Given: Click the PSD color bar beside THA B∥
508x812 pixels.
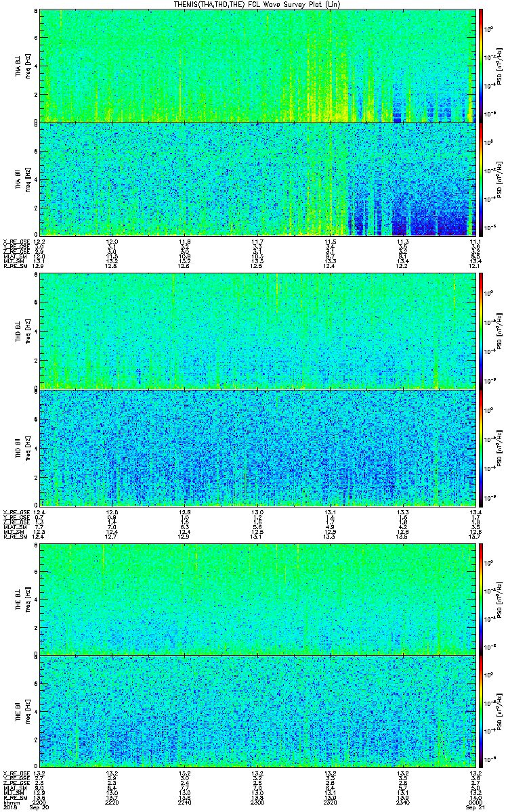Looking at the screenshot, I should [x=481, y=179].
